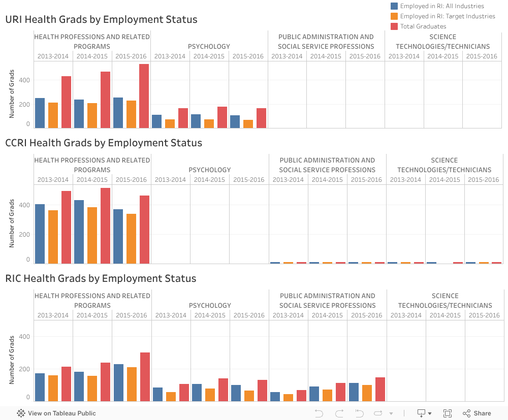
Task: Select URI Health Professions and Related Programs header
Action: pyautogui.click(x=92, y=42)
